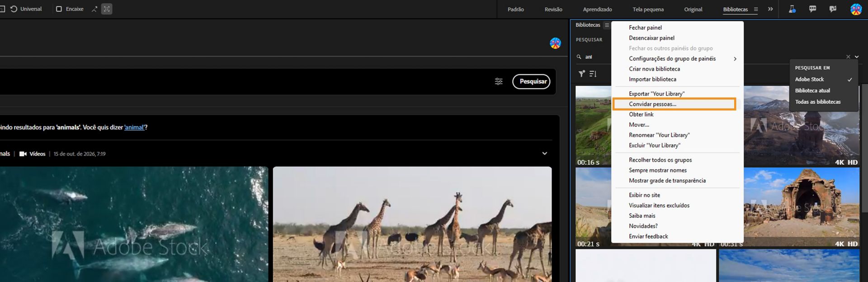Click the snap arrow icon after Encaixe
The image size is (868, 282).
pyautogui.click(x=94, y=9)
